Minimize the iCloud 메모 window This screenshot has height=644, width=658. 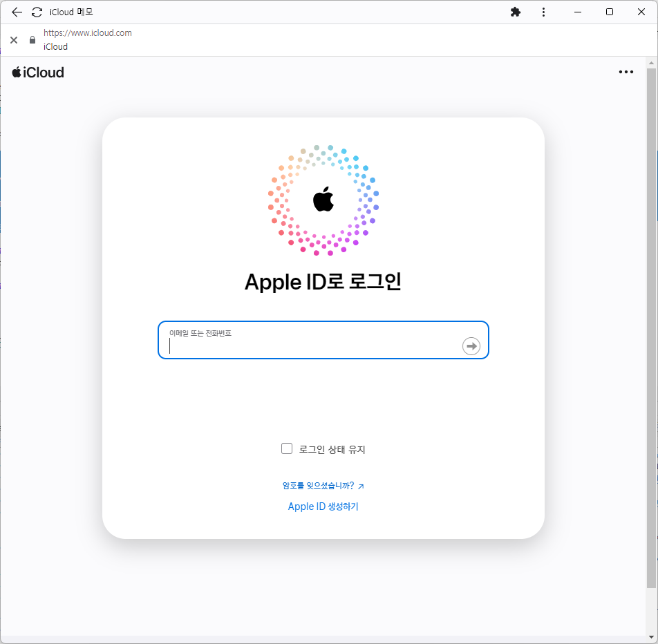coord(578,12)
